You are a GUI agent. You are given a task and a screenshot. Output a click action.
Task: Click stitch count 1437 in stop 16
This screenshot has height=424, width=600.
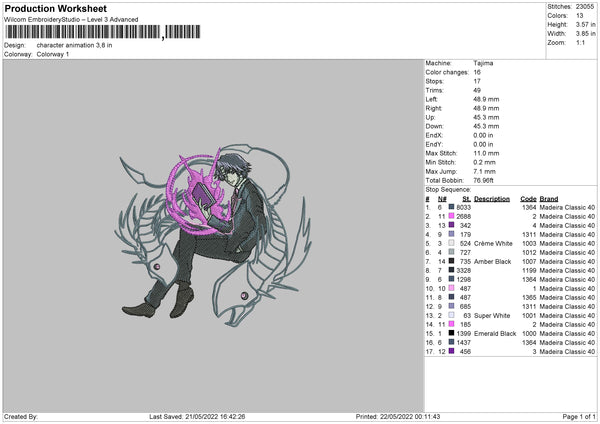coord(463,342)
